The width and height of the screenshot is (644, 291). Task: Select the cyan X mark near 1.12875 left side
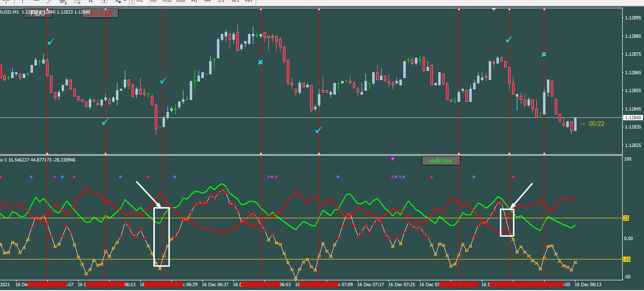[261, 62]
